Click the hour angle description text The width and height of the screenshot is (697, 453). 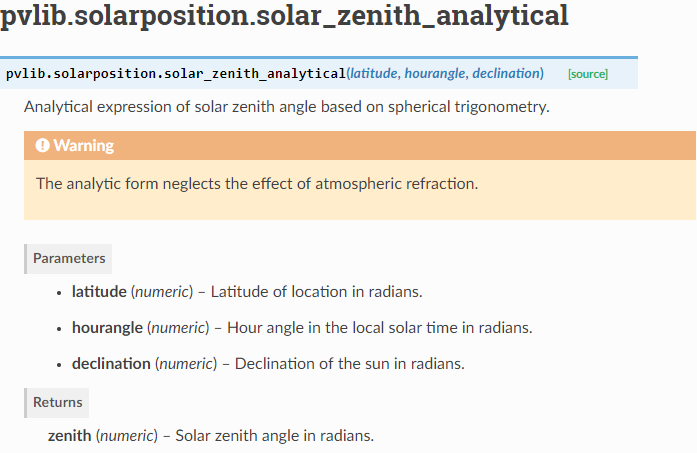pyautogui.click(x=380, y=328)
